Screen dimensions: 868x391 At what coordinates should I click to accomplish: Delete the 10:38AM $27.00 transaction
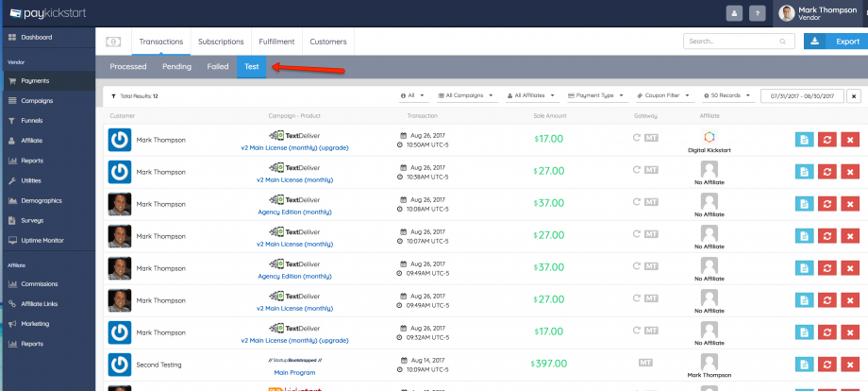point(850,172)
